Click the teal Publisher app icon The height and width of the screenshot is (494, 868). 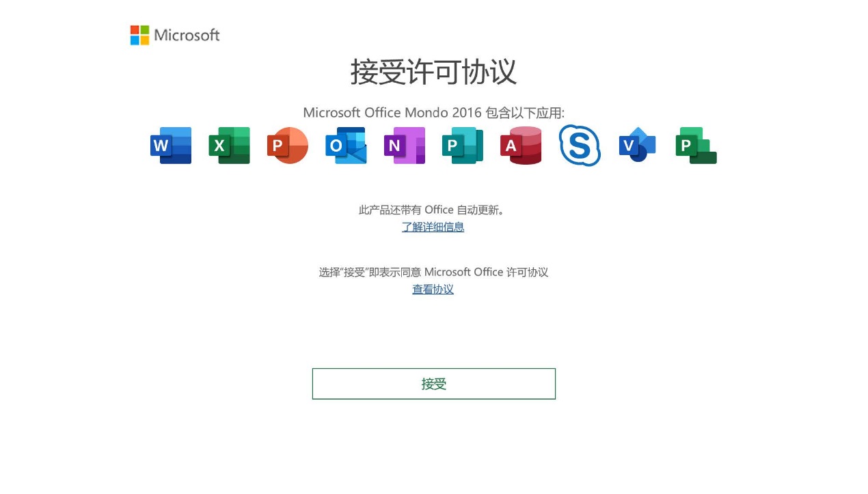[x=463, y=146]
